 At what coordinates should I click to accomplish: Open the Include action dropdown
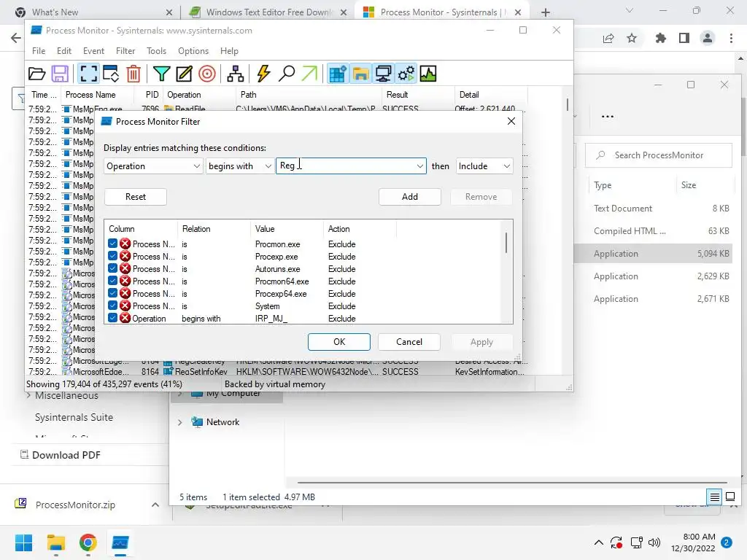tap(484, 166)
